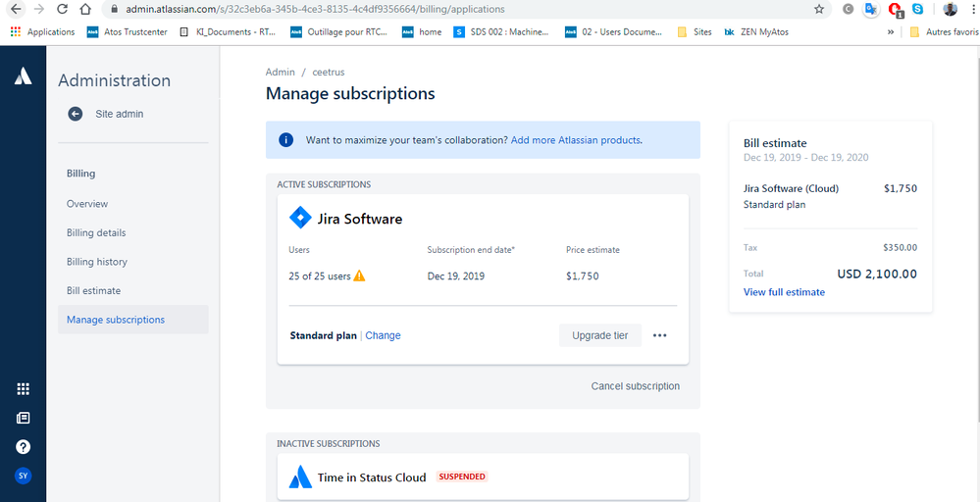Click the Time in Status Cloud logo
The width and height of the screenshot is (980, 502).
[300, 477]
